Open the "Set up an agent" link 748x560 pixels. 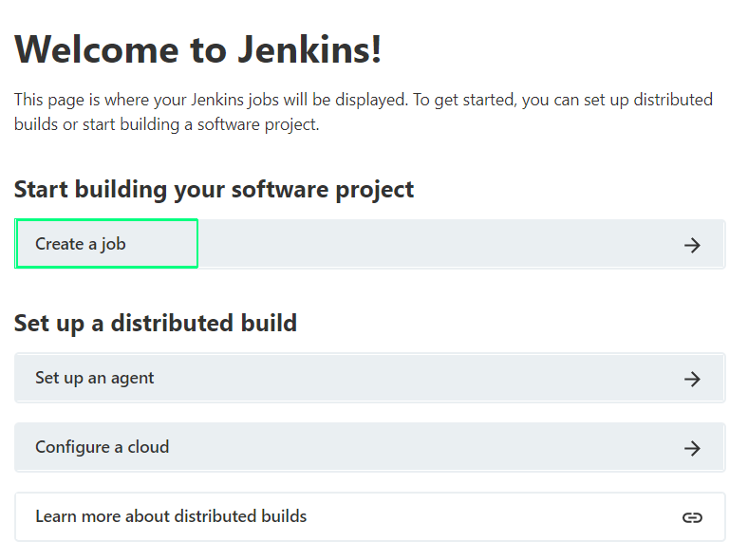(x=369, y=378)
